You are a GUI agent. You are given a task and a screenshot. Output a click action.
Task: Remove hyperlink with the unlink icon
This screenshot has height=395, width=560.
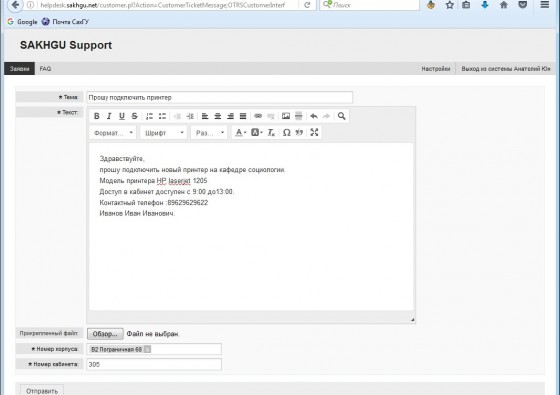coord(271,116)
